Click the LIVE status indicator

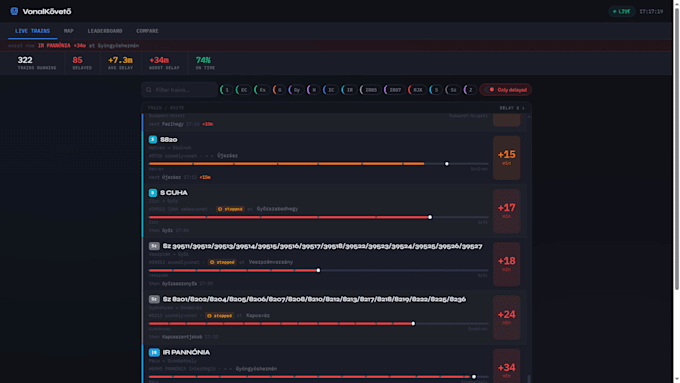coord(621,11)
